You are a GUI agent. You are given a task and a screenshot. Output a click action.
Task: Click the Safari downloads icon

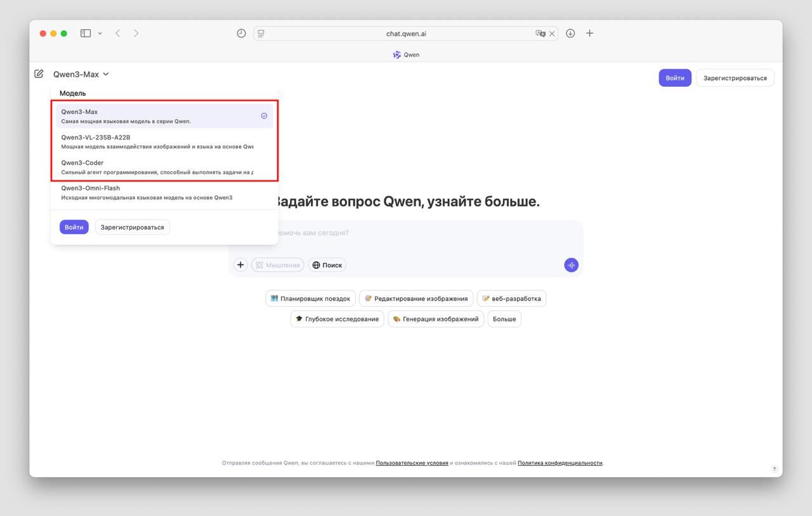[x=570, y=34]
